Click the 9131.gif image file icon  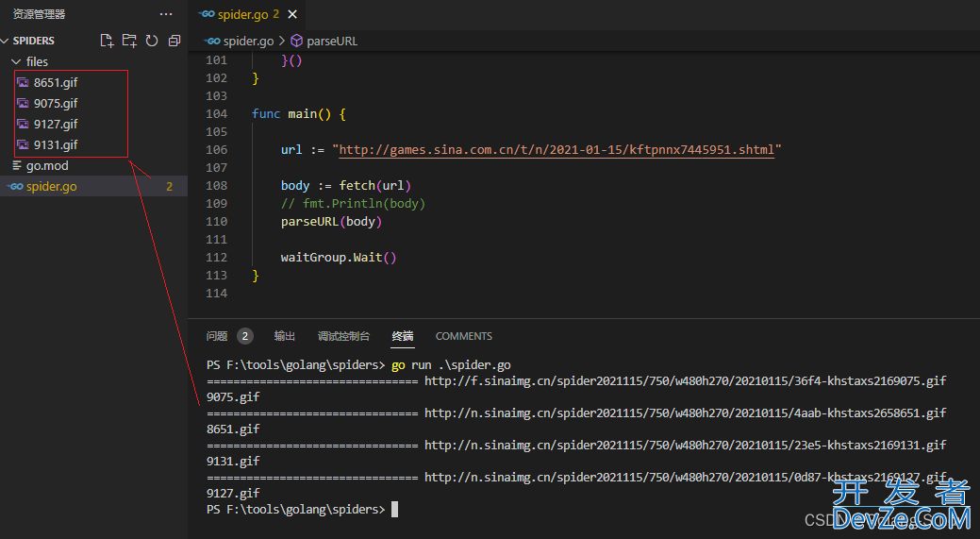[24, 144]
